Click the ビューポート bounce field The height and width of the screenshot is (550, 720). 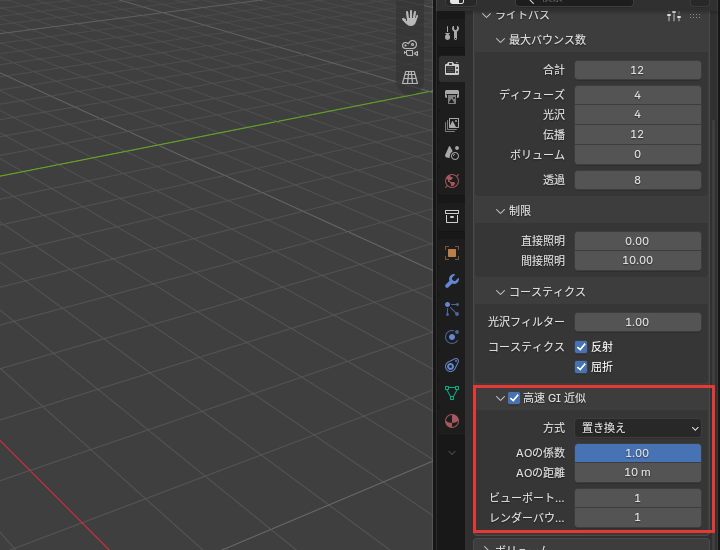coord(638,498)
